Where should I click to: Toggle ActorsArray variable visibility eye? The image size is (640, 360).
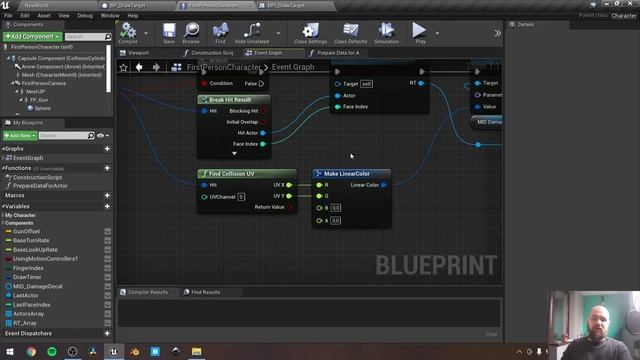(x=108, y=314)
